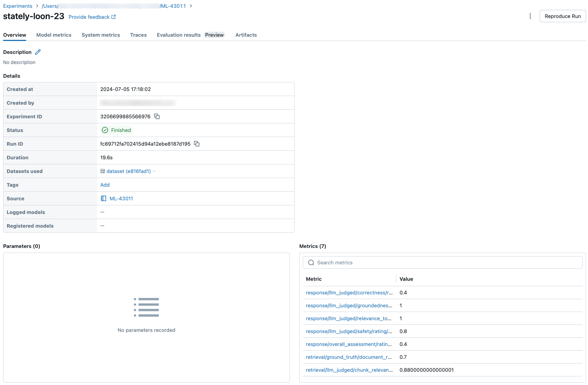Go to the Traces tab
The image size is (588, 385).
[138, 35]
